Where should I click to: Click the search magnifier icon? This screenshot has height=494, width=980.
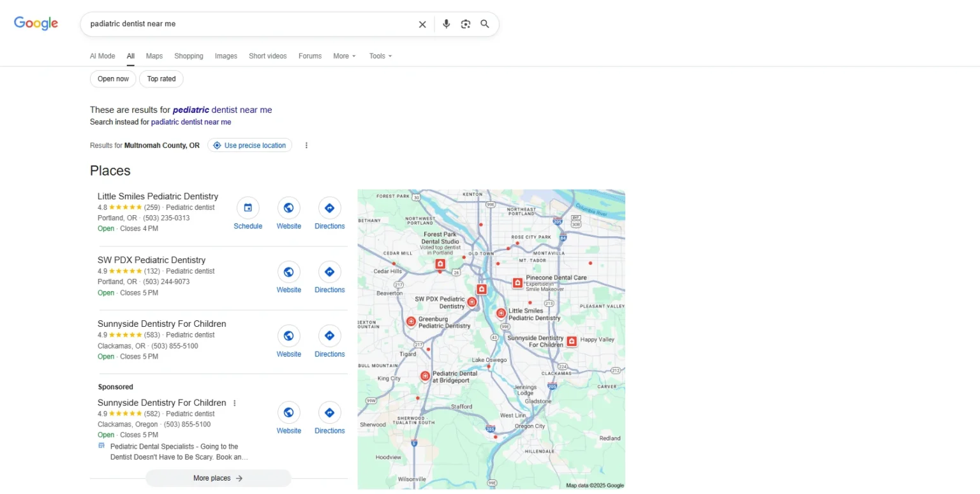(x=484, y=24)
